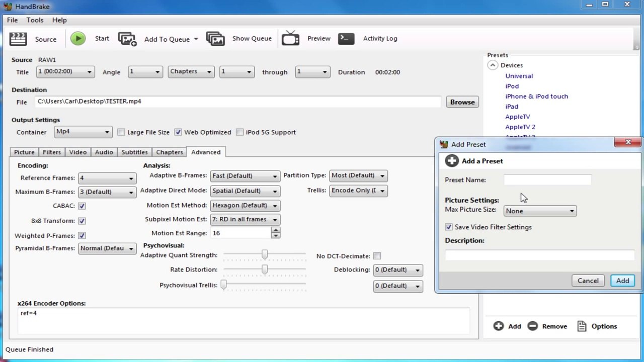The width and height of the screenshot is (644, 362).
Task: Open the Trellis dropdown
Action: [x=358, y=191]
